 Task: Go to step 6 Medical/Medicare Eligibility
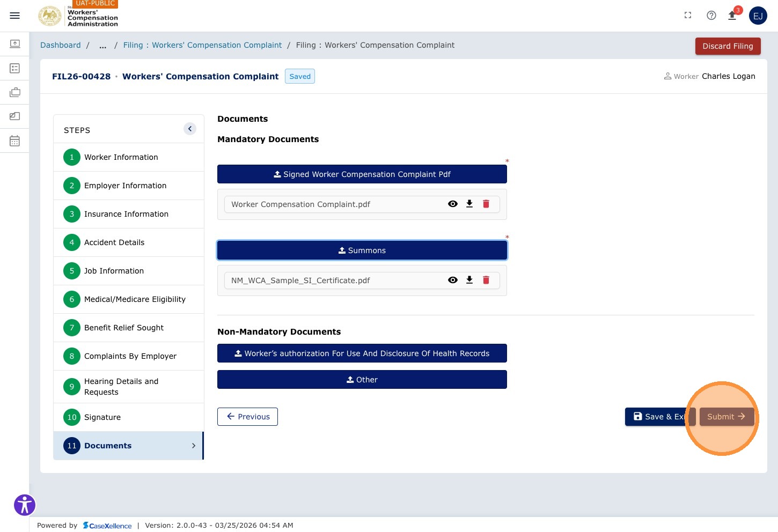129,299
